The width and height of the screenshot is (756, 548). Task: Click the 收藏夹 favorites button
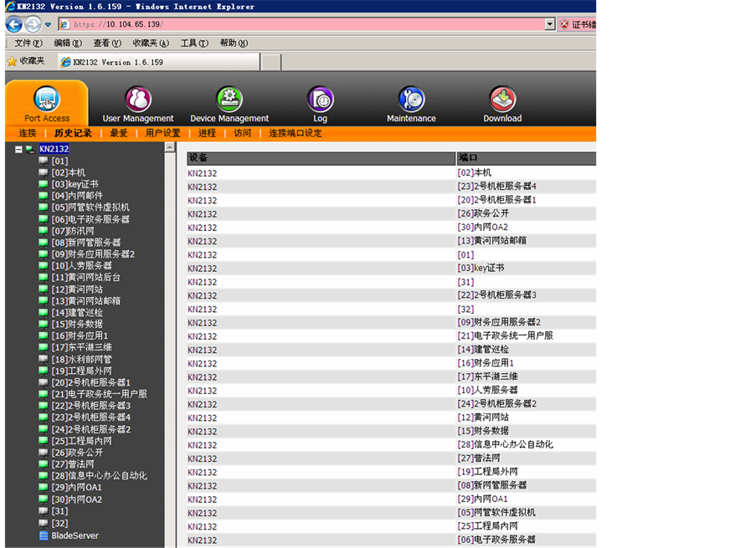click(25, 61)
